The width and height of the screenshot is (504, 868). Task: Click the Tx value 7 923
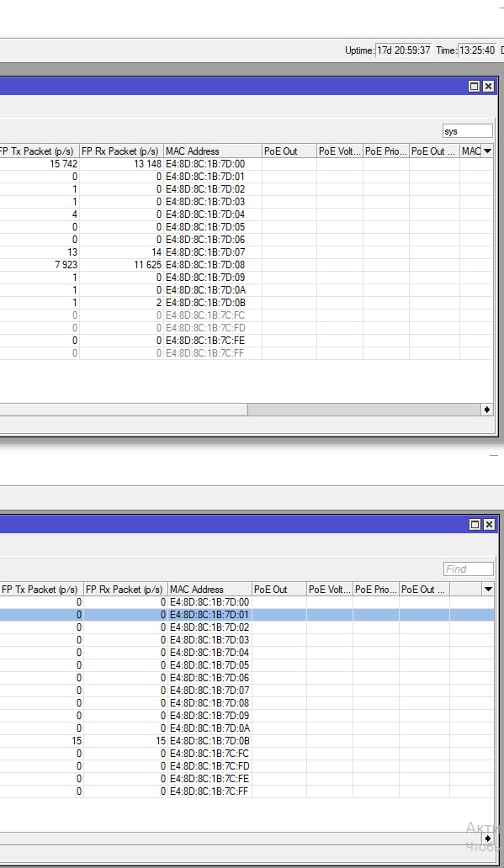pyautogui.click(x=66, y=265)
